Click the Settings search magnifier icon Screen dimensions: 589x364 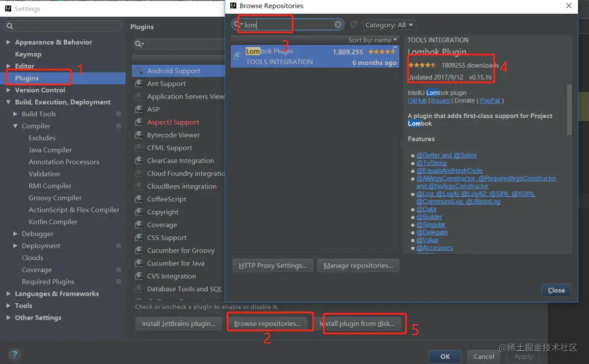(x=10, y=26)
